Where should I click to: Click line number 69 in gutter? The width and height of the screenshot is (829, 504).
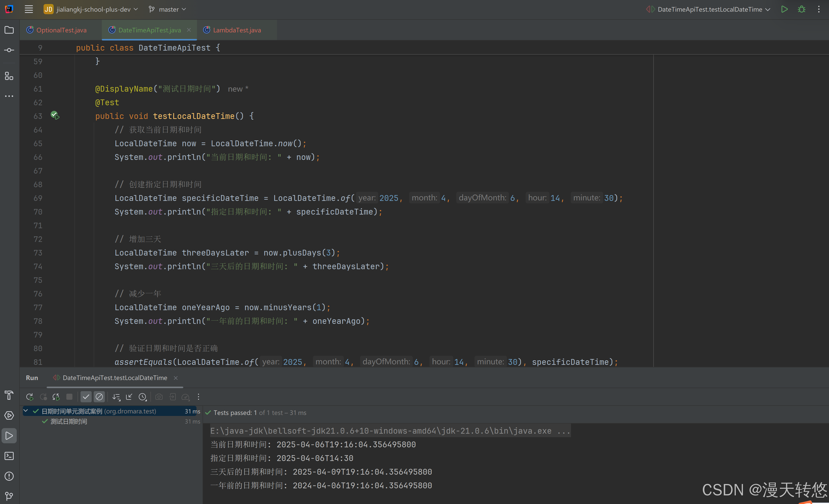(38, 198)
